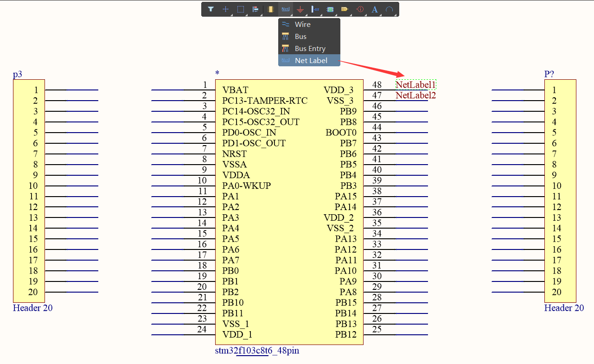Choose Wire from the dropdown menu
594x364 pixels.
309,25
